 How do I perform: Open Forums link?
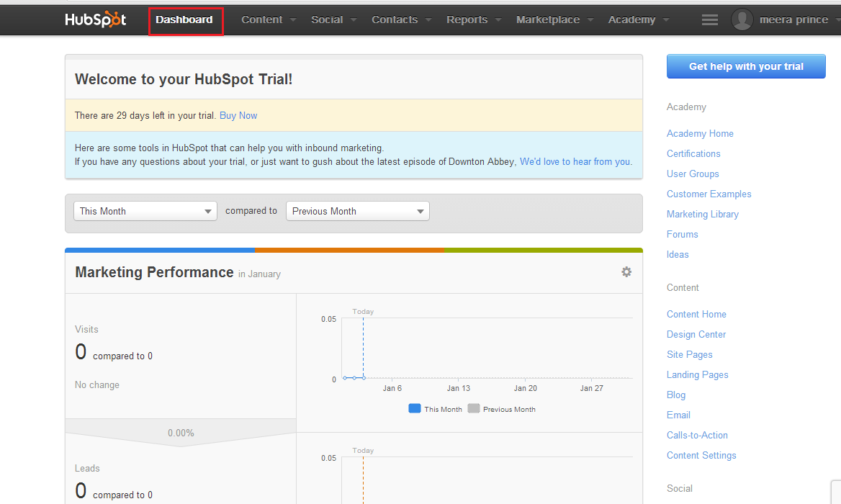tap(683, 234)
